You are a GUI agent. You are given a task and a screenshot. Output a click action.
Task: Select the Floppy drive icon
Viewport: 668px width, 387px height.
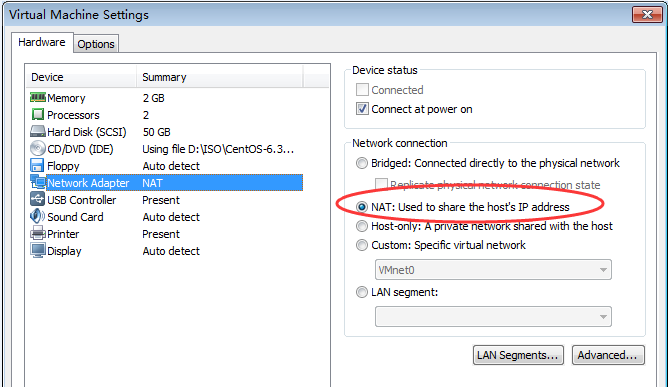click(x=37, y=165)
